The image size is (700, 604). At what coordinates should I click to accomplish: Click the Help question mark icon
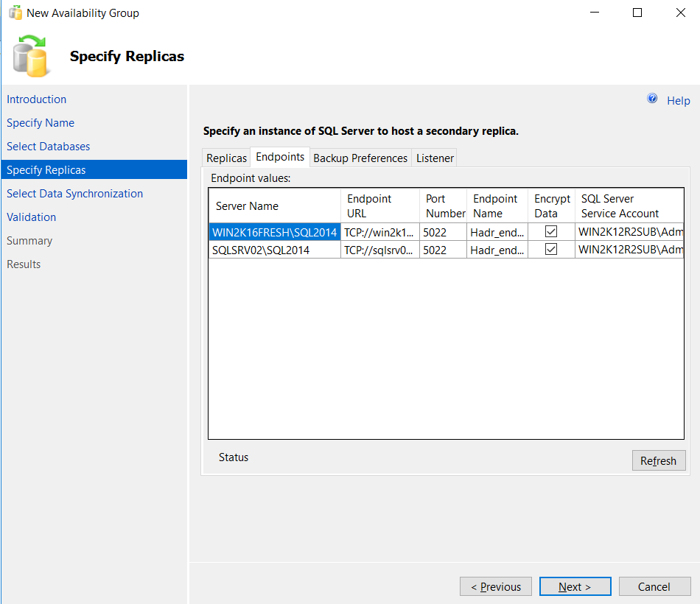[x=651, y=98]
